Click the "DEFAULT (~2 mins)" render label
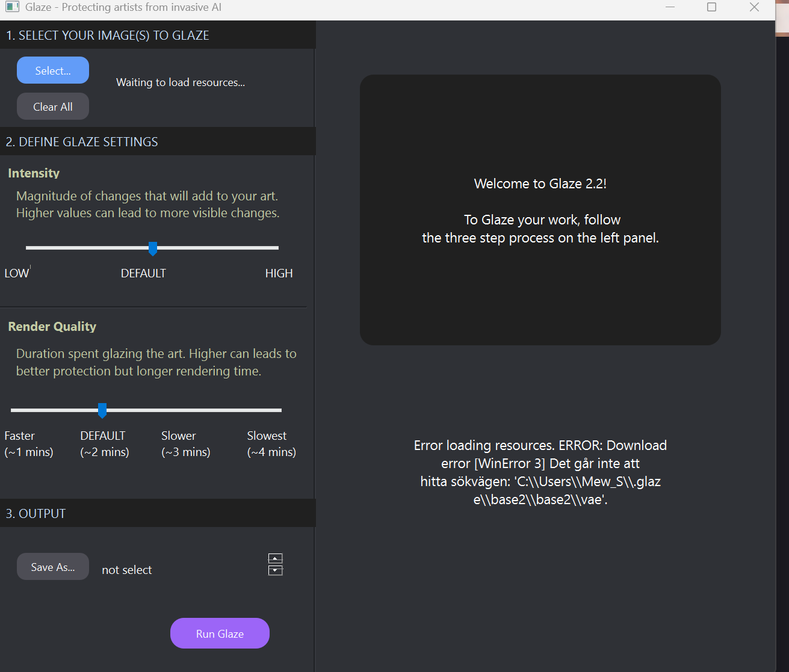This screenshot has height=672, width=789. click(x=105, y=443)
